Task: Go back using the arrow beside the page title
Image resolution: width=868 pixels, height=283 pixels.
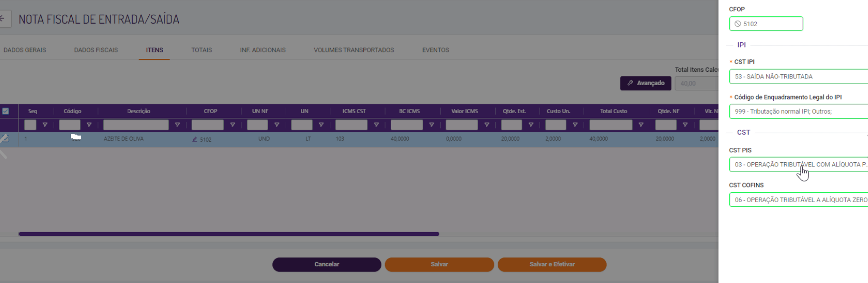Action: pos(3,19)
